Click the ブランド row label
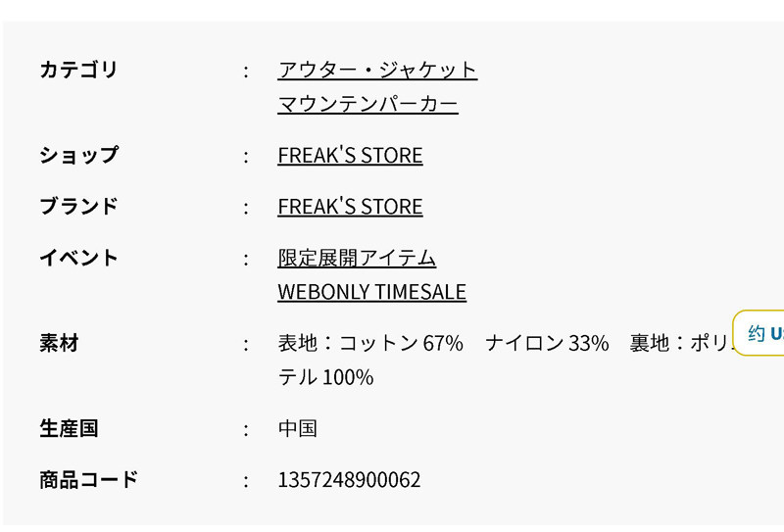The image size is (784, 532). [x=78, y=207]
